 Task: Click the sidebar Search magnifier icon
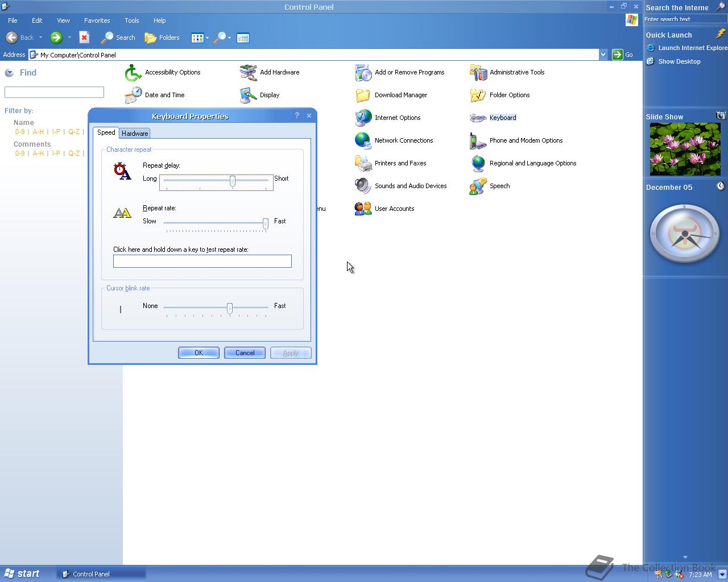[721, 7]
